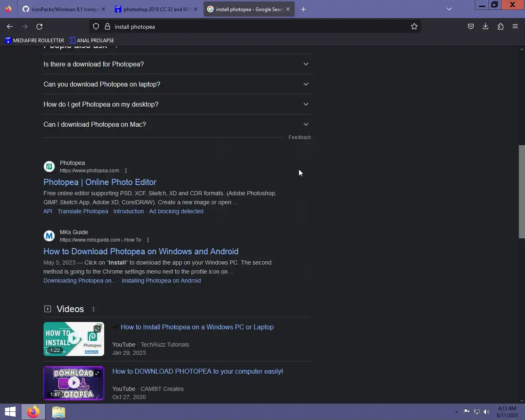
Task: Open more options for photopea.com result
Action: [x=126, y=171]
